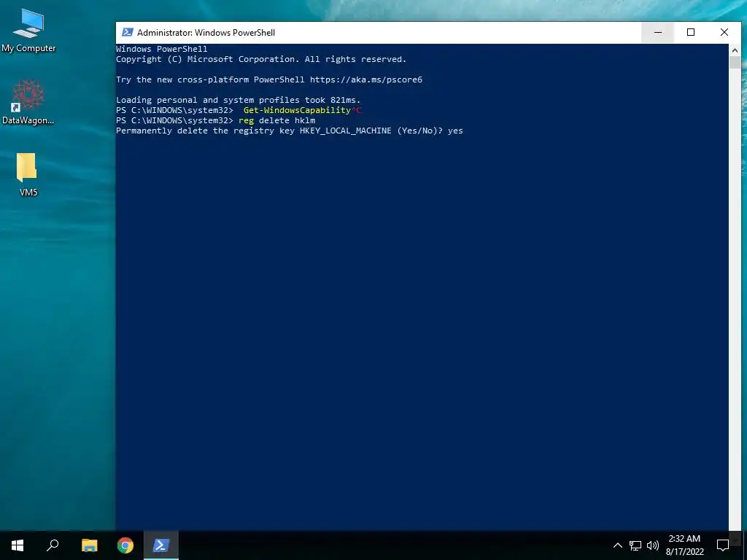Image resolution: width=747 pixels, height=560 pixels.
Task: Maximize the PowerShell window
Action: [x=691, y=32]
